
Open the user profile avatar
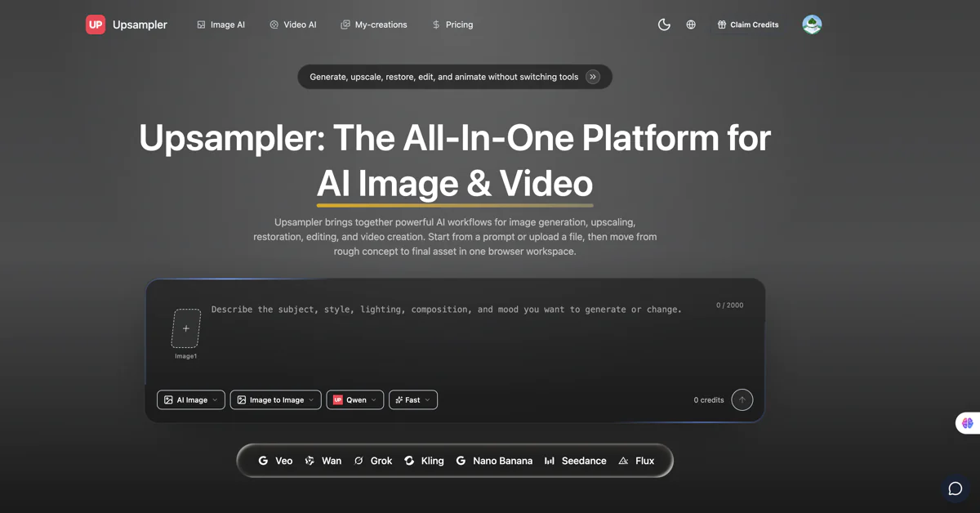coord(812,25)
